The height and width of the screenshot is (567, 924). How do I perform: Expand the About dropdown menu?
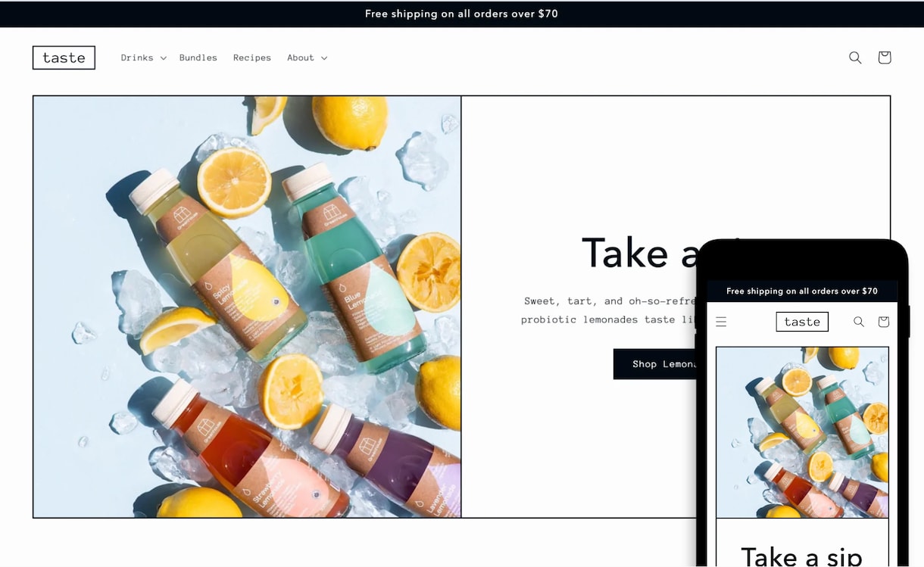(x=307, y=58)
